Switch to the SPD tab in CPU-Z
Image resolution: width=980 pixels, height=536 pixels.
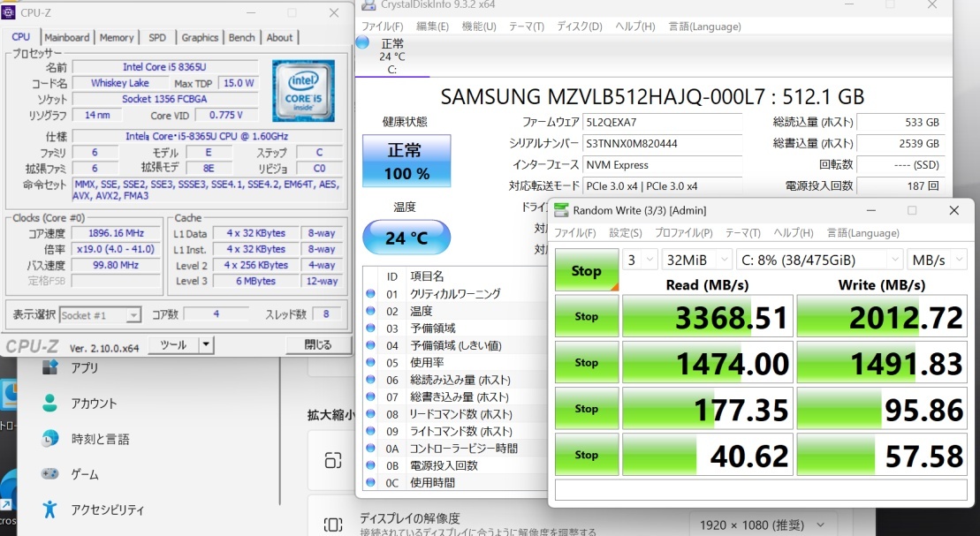(x=157, y=37)
